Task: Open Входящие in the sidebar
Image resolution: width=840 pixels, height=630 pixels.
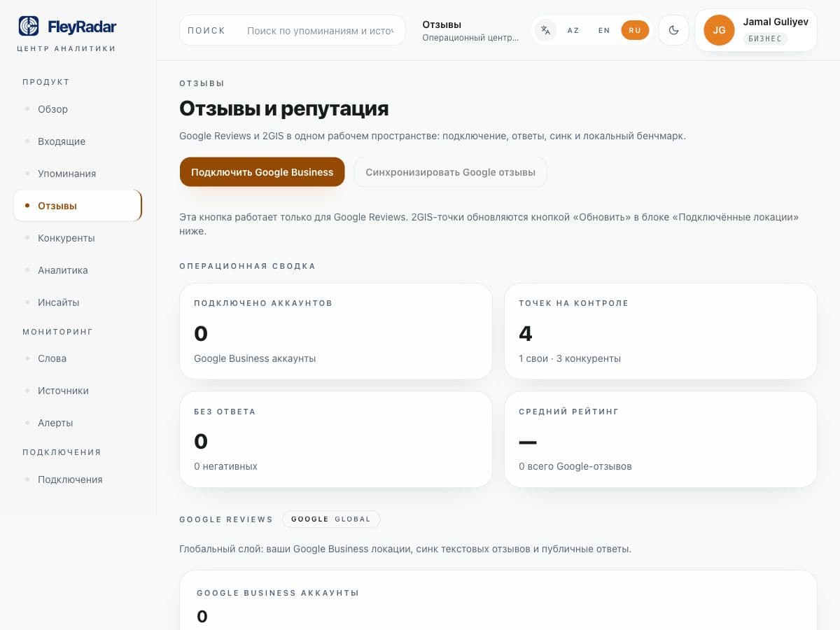Action: pyautogui.click(x=78, y=141)
